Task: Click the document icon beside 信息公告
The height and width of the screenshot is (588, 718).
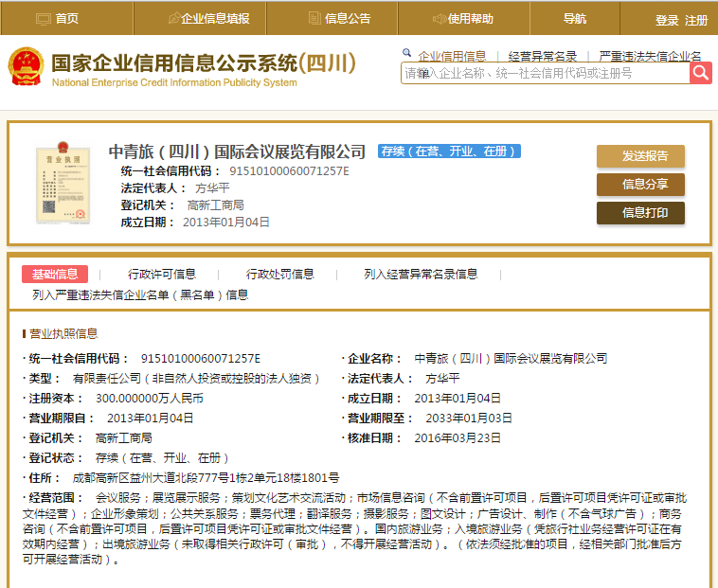Action: [314, 18]
